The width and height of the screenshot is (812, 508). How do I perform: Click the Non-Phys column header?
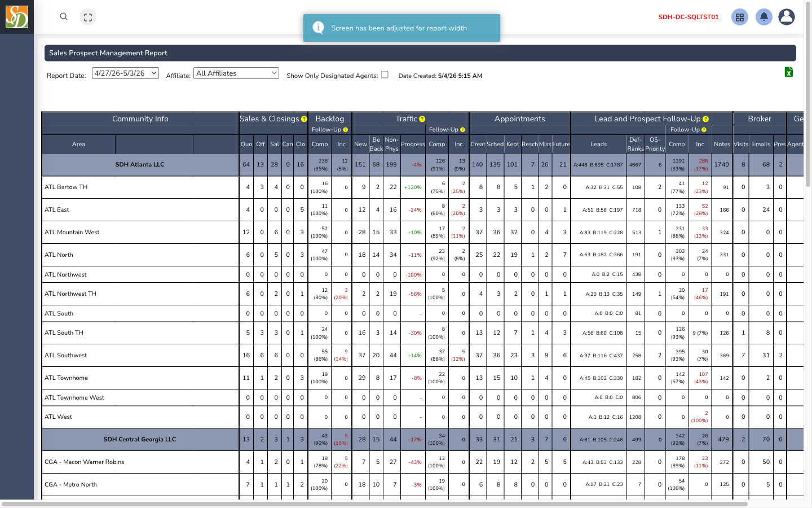(391, 144)
